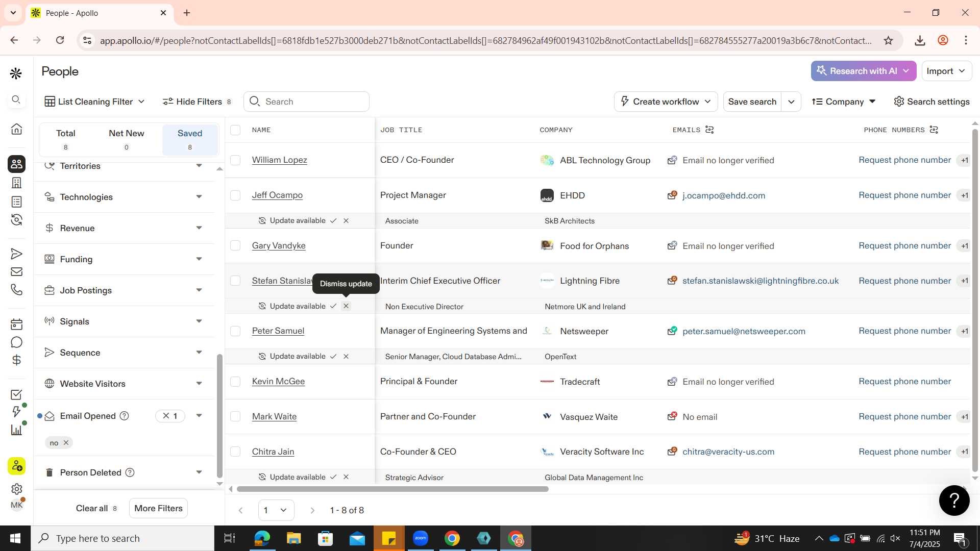Image resolution: width=980 pixels, height=551 pixels.
Task: Click the horizontal table scrollbar
Action: pyautogui.click(x=393, y=489)
